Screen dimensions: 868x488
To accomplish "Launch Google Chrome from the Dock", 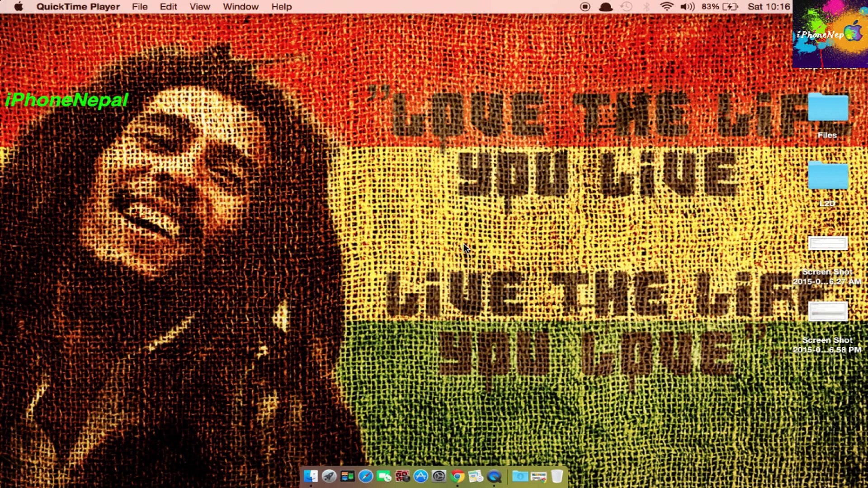I will pos(458,476).
